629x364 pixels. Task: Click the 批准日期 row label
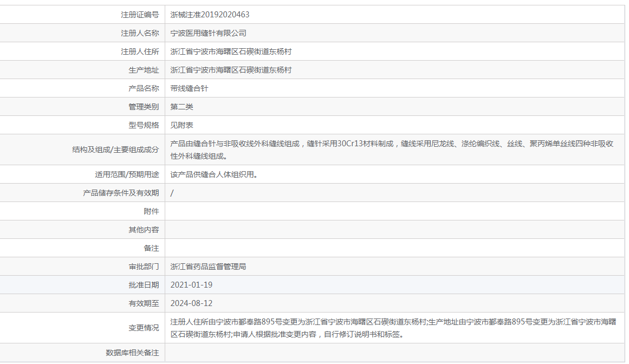144,285
